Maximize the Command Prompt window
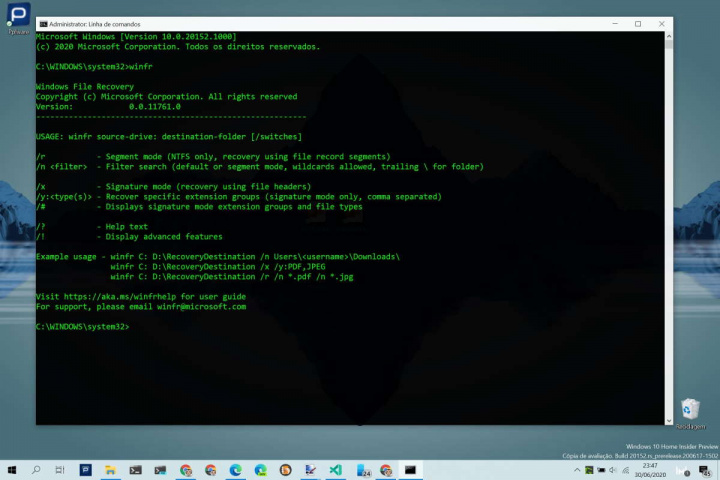Screen dimensions: 720x480 click(638, 24)
